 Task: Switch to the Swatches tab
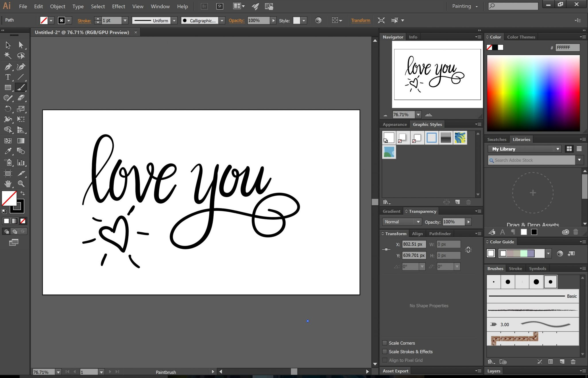pos(497,139)
